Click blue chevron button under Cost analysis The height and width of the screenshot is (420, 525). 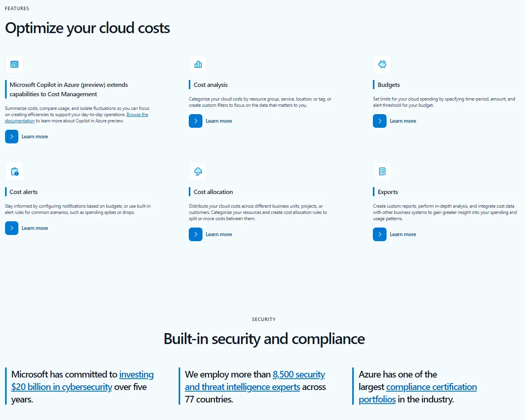pos(196,121)
